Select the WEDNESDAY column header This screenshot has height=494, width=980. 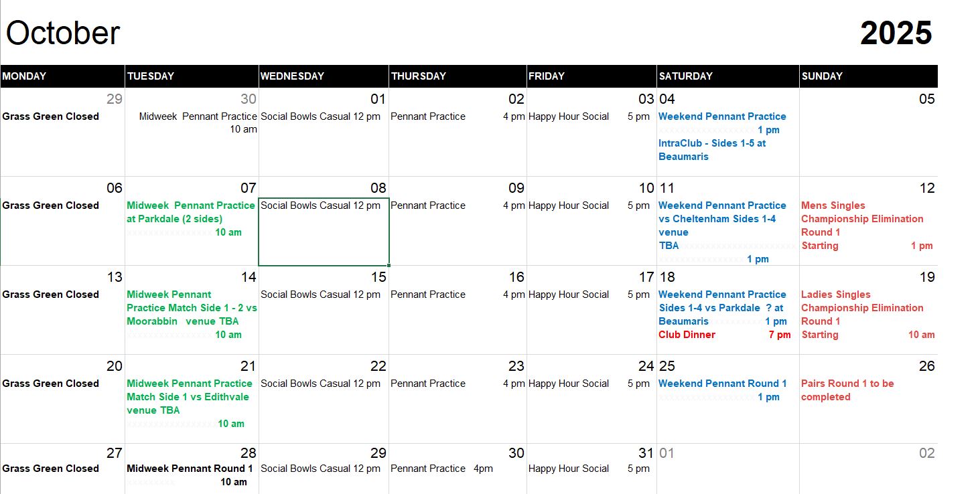(x=324, y=76)
